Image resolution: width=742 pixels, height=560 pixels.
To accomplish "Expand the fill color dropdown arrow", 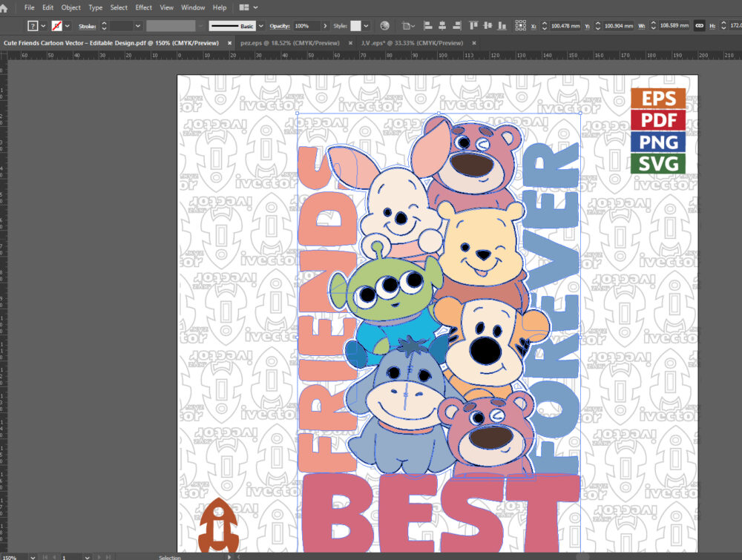I will [43, 26].
